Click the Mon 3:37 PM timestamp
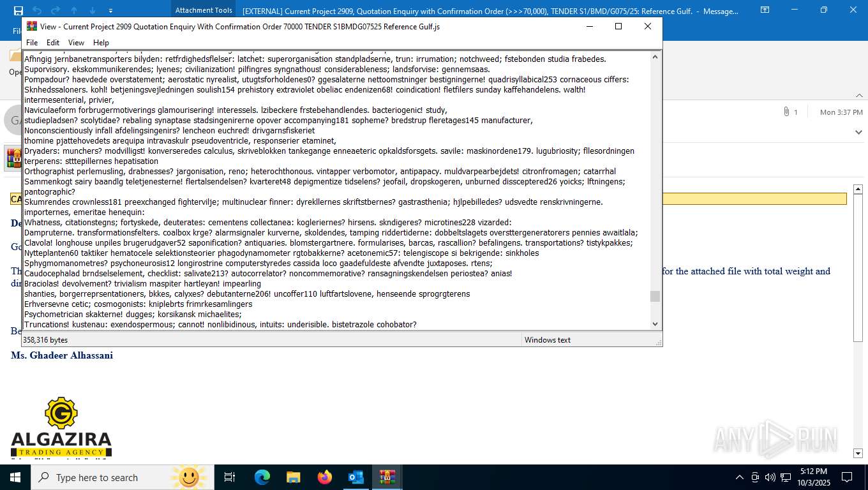The height and width of the screenshot is (490, 868). coord(841,112)
